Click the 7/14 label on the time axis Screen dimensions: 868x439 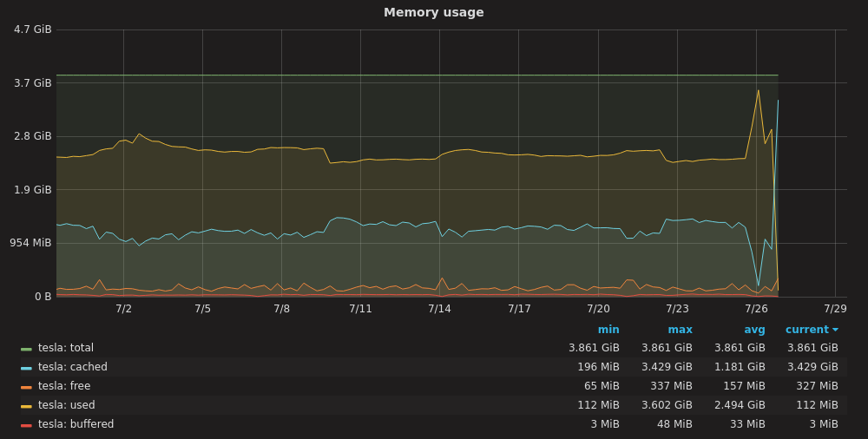[x=439, y=309]
